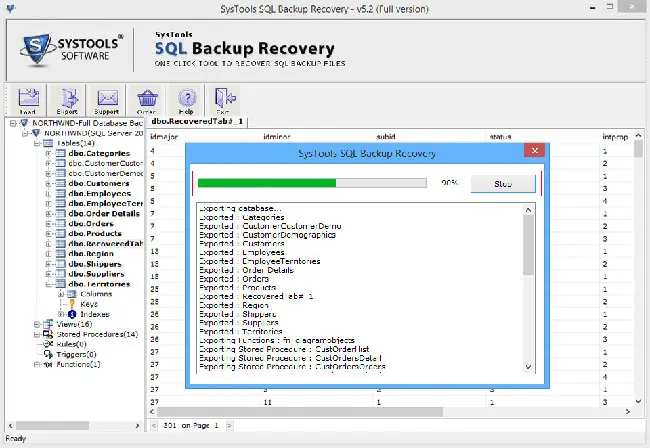Click the tree panel horizontal scrollbar

click(x=74, y=426)
